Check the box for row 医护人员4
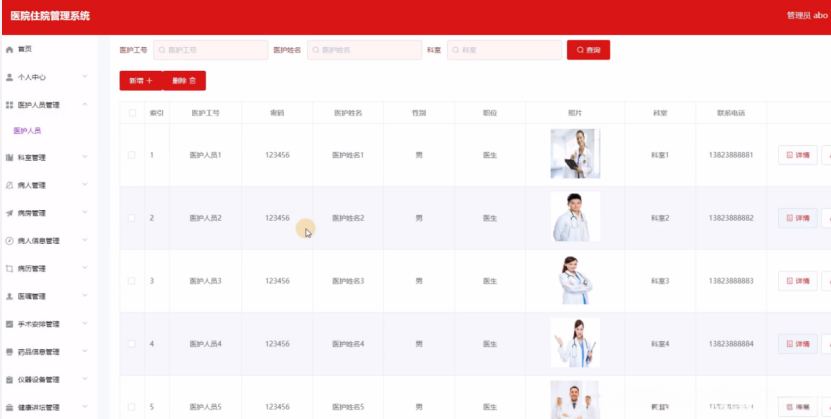The image size is (831, 419). click(132, 344)
